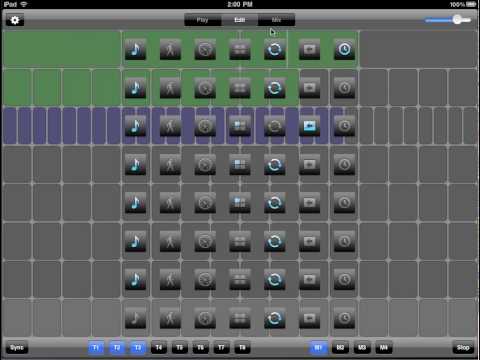Switch to the Play tab
Viewport: 480px width, 360px height.
point(202,20)
